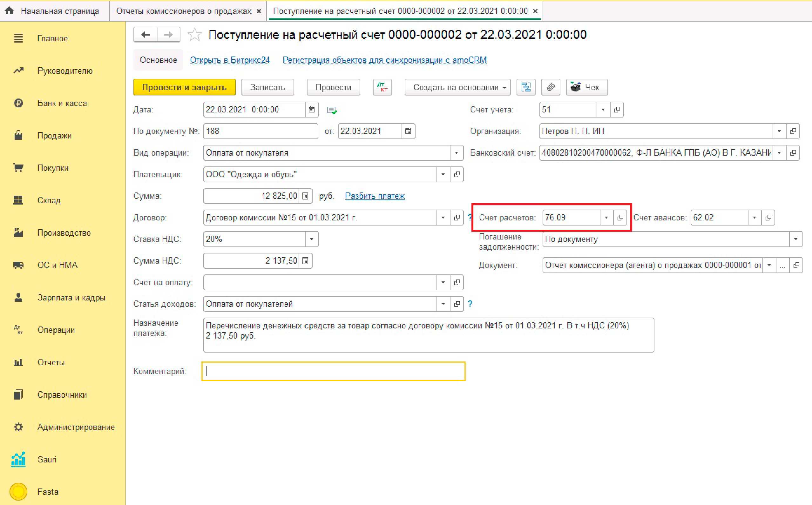Open amoCRM sync registration link
812x505 pixels.
(x=384, y=60)
